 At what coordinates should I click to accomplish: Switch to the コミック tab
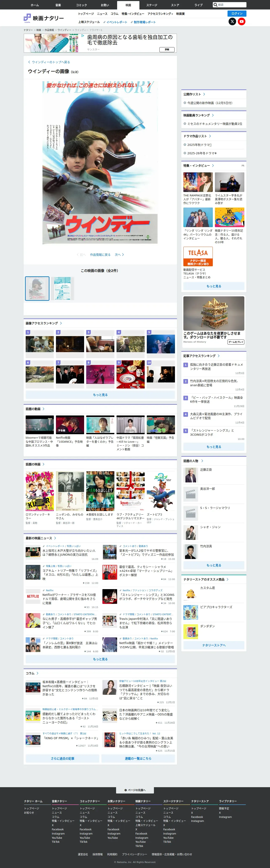point(81,5)
